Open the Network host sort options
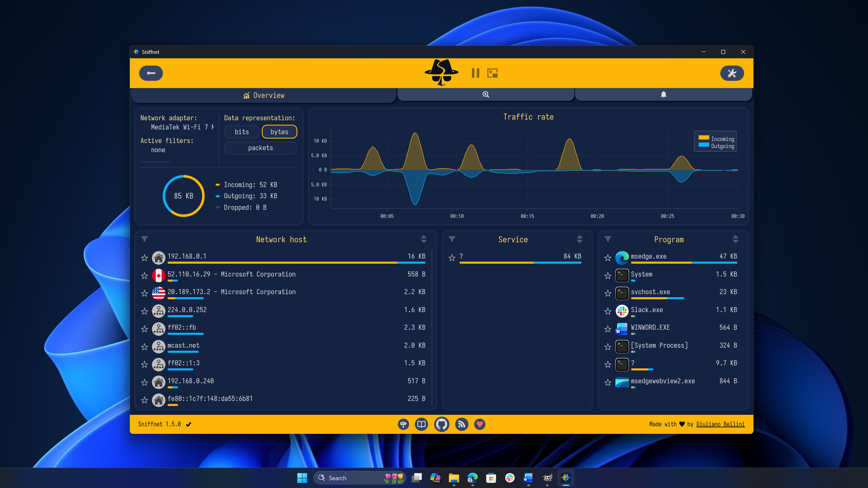The width and height of the screenshot is (868, 488). coord(423,239)
